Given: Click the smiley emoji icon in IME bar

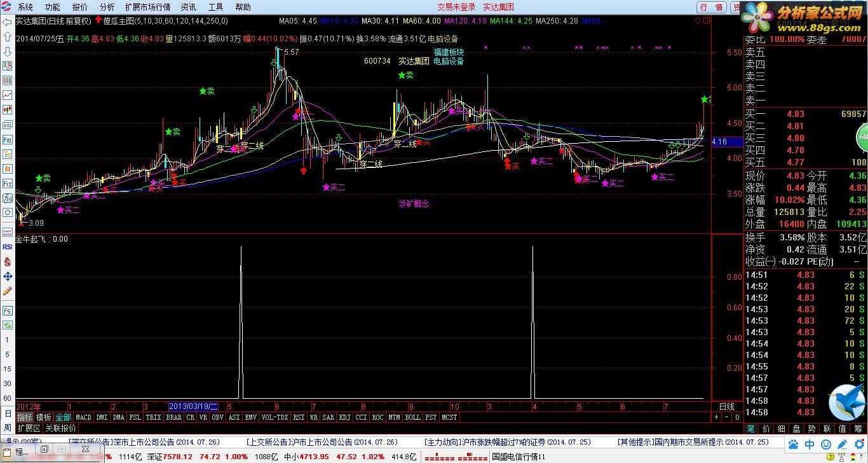Looking at the screenshot, I should (x=825, y=444).
